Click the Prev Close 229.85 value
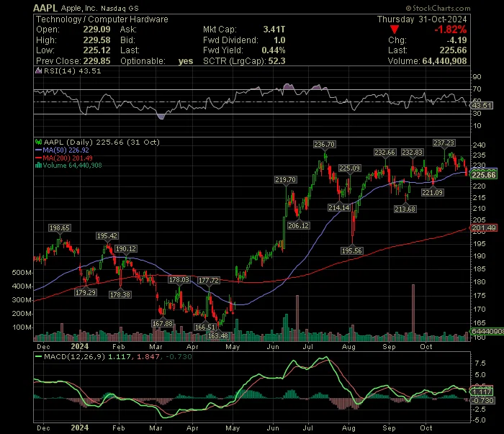The height and width of the screenshot is (434, 504). (96, 60)
